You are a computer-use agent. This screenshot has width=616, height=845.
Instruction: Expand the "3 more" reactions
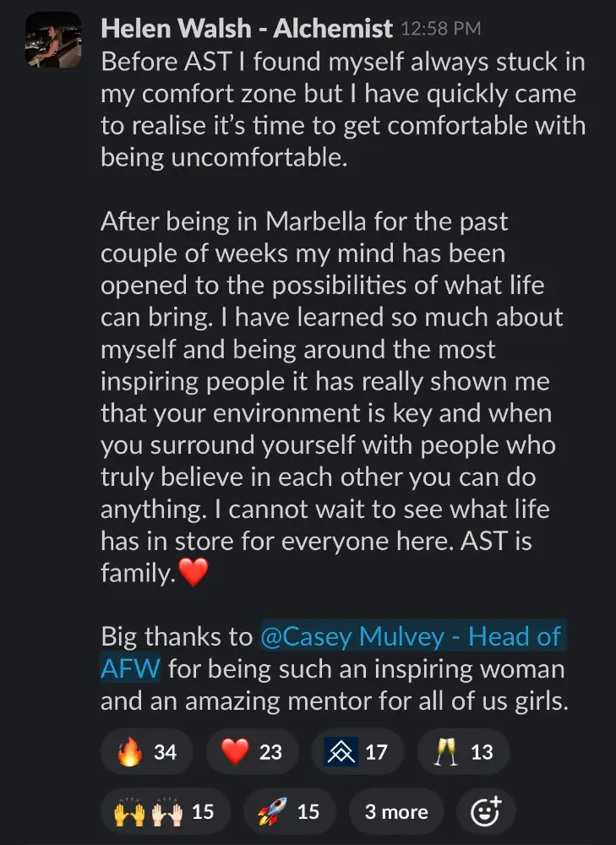397,811
